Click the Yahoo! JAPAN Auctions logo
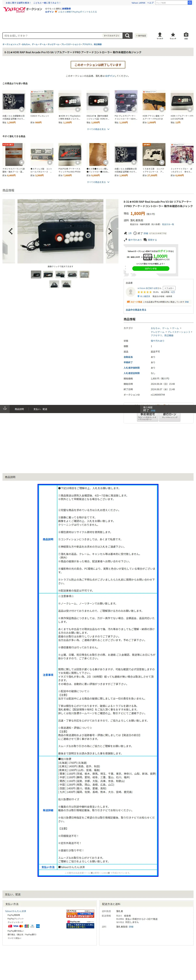The width and height of the screenshot is (196, 980). [22, 10]
